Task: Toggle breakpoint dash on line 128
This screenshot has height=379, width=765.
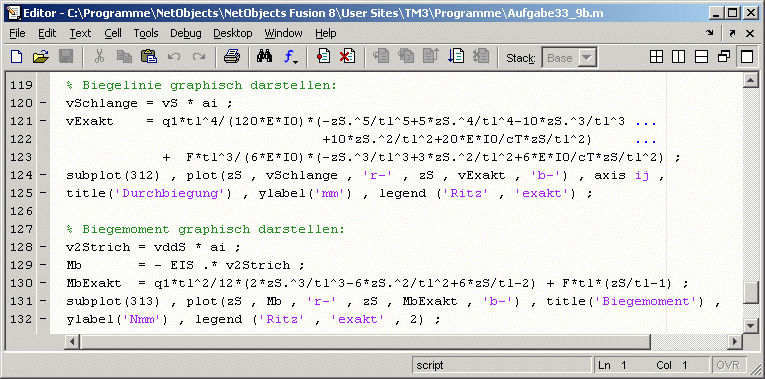Action: click(43, 247)
